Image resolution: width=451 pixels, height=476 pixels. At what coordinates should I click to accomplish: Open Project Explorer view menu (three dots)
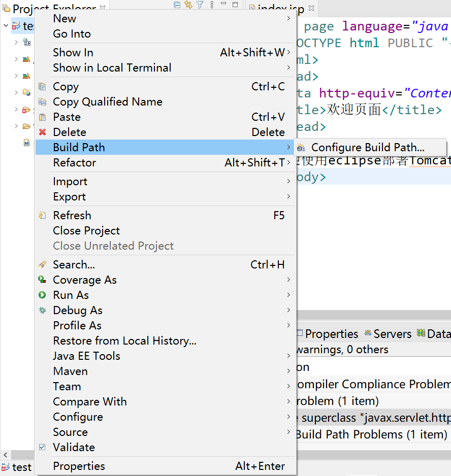click(x=212, y=5)
